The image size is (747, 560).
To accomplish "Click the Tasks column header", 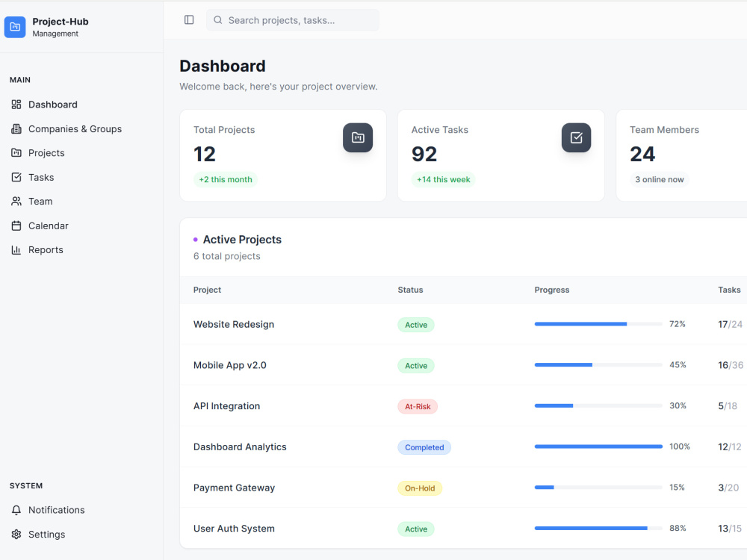I will pos(729,290).
